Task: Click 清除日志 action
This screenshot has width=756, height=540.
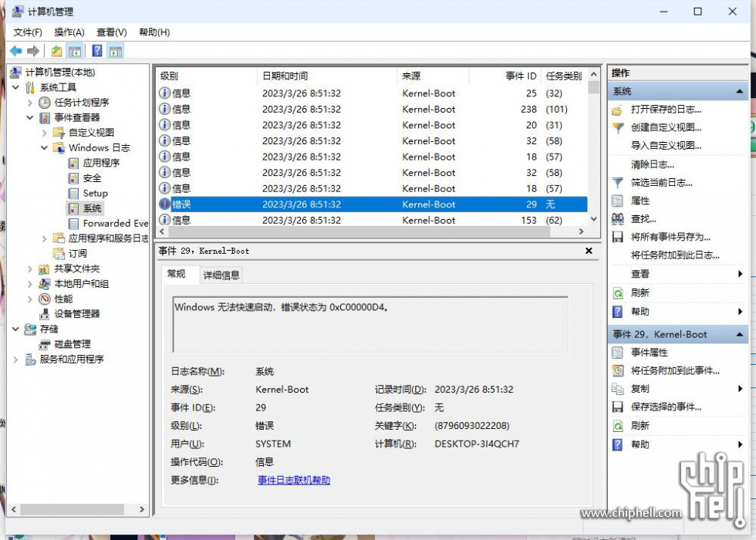Action: click(x=653, y=164)
